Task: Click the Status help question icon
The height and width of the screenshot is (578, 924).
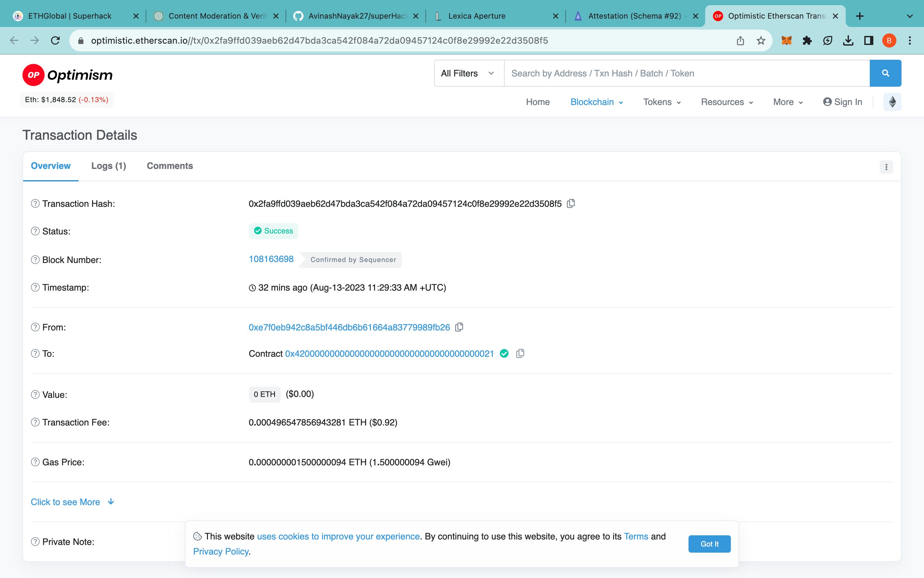Action: (x=35, y=231)
